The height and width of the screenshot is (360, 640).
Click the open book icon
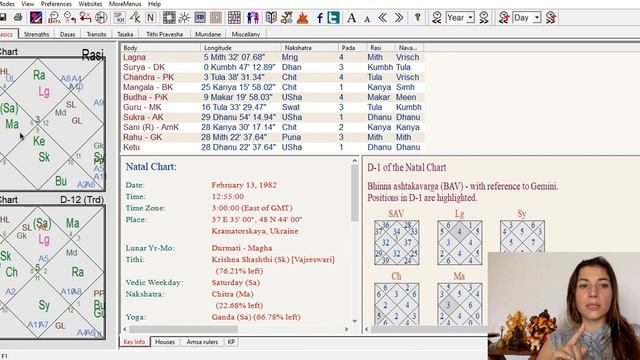pyautogui.click(x=271, y=18)
